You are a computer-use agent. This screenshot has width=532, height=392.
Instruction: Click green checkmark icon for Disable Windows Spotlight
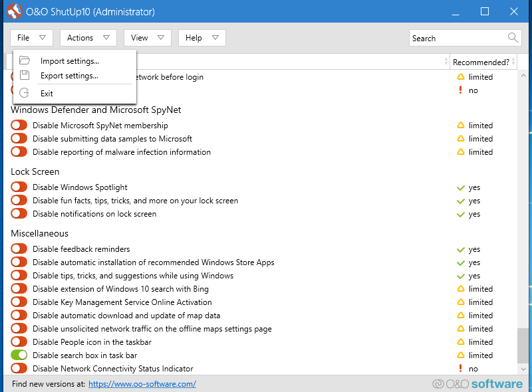(460, 187)
